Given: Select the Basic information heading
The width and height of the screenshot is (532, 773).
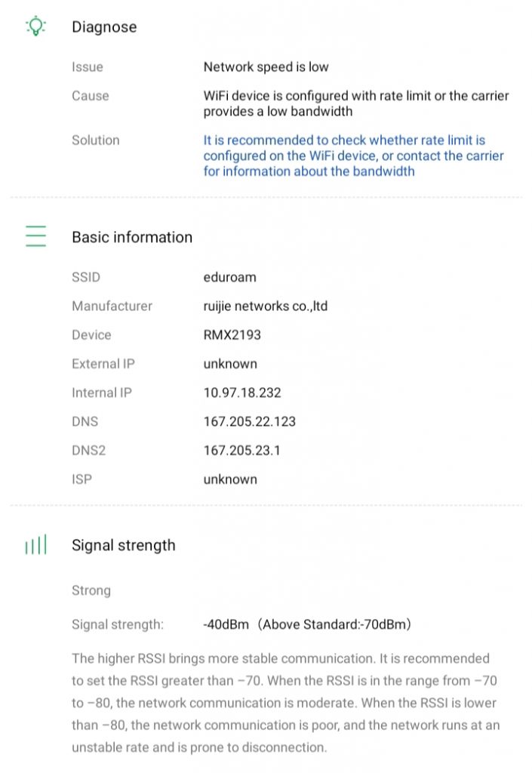Looking at the screenshot, I should (x=132, y=237).
